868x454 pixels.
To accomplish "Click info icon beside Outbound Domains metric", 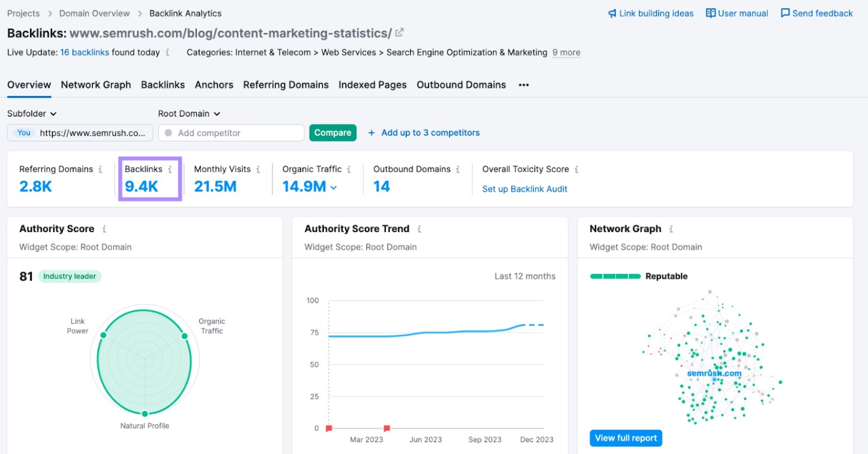I will coord(458,169).
